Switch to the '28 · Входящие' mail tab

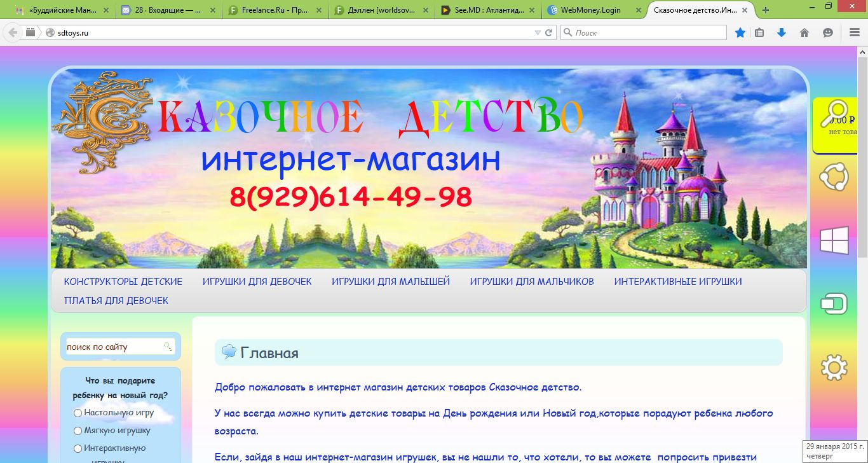tap(170, 10)
